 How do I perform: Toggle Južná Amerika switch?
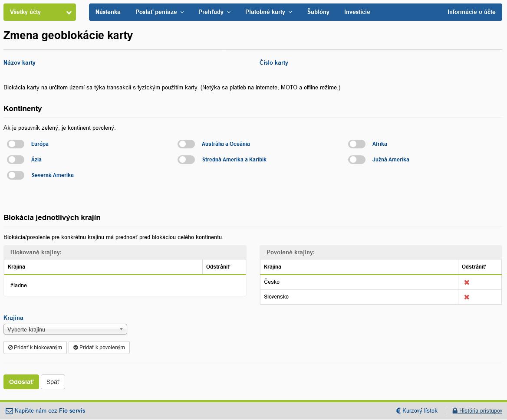357,160
